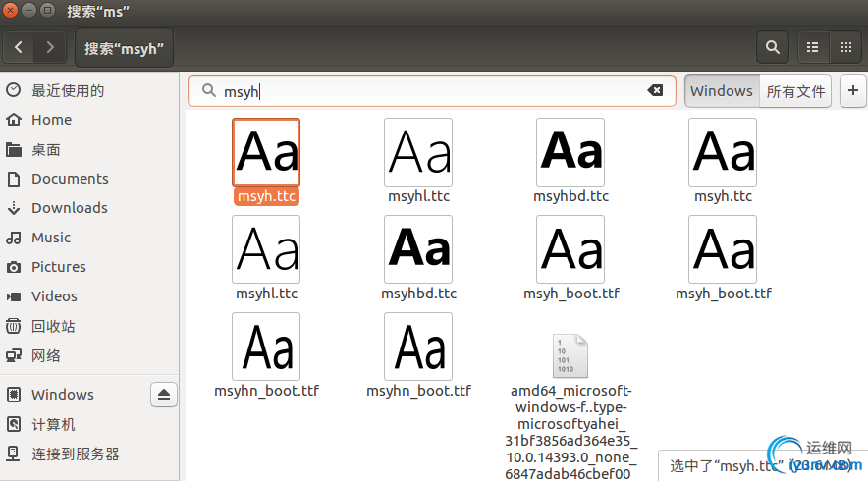Select msyhbd.ttc left of unhighlighted msyh.ttc
Screen dimensions: 868x481
(x=570, y=162)
